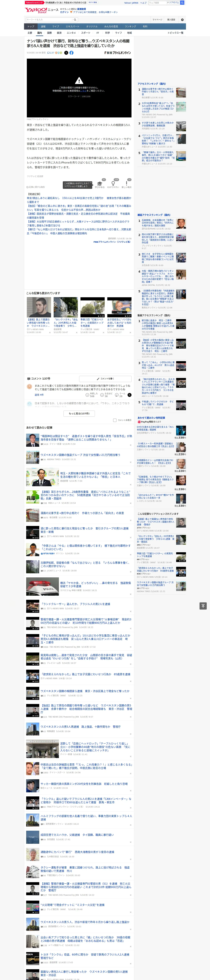Viewport: 210px width, 980px height.
Task: Open the スポーツ category
Action: 86,33
